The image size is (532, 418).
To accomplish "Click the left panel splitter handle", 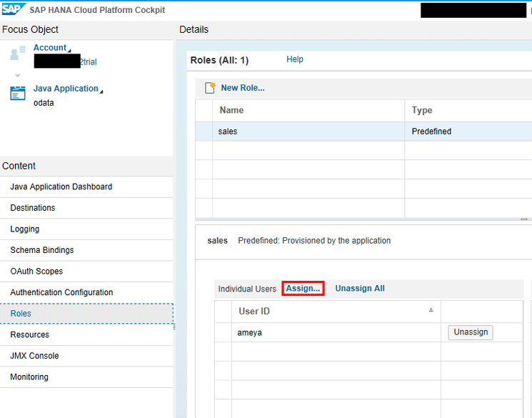I will point(174,327).
